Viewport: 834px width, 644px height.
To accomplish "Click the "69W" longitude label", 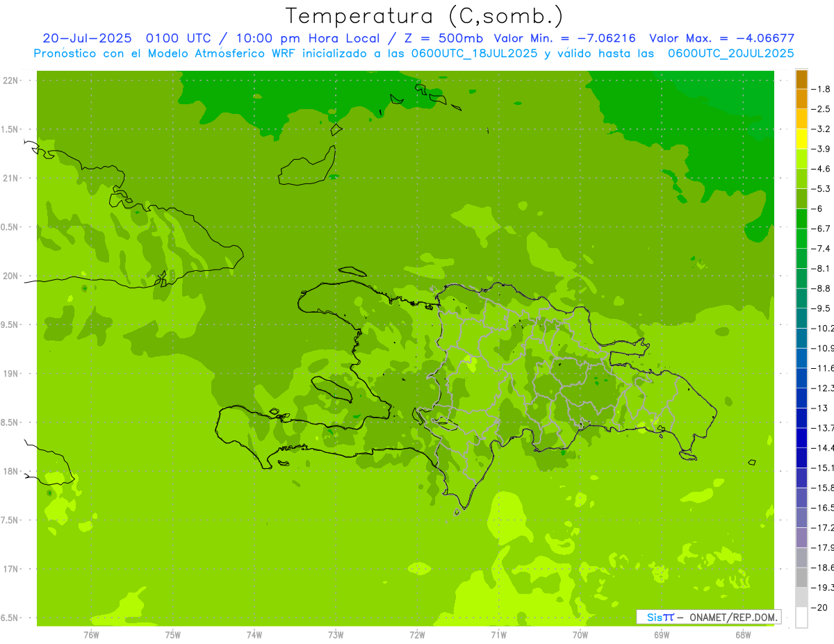I will (x=662, y=634).
